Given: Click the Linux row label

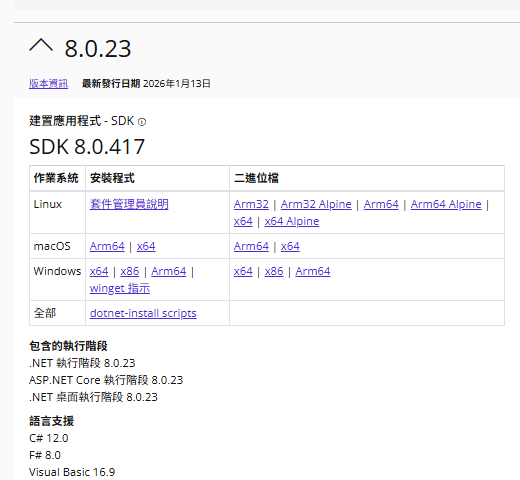Looking at the screenshot, I should click(48, 204).
